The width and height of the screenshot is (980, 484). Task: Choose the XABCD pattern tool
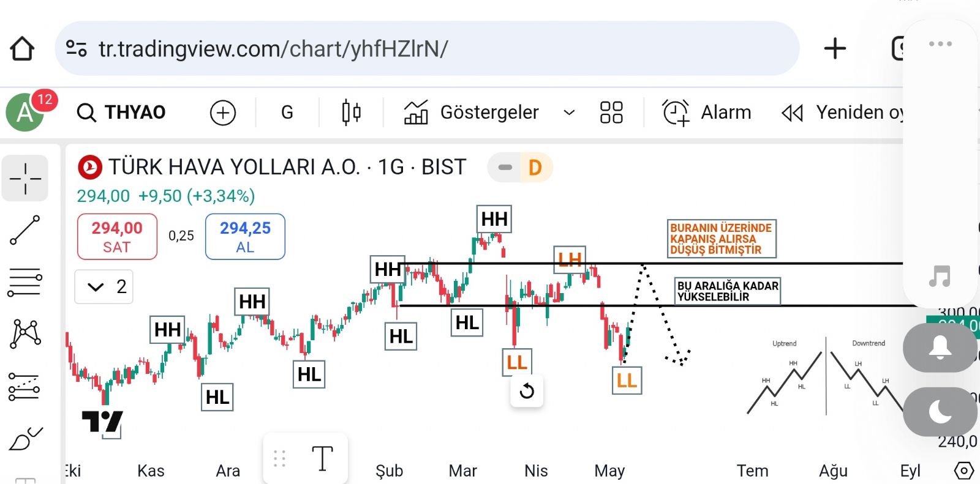click(x=25, y=333)
